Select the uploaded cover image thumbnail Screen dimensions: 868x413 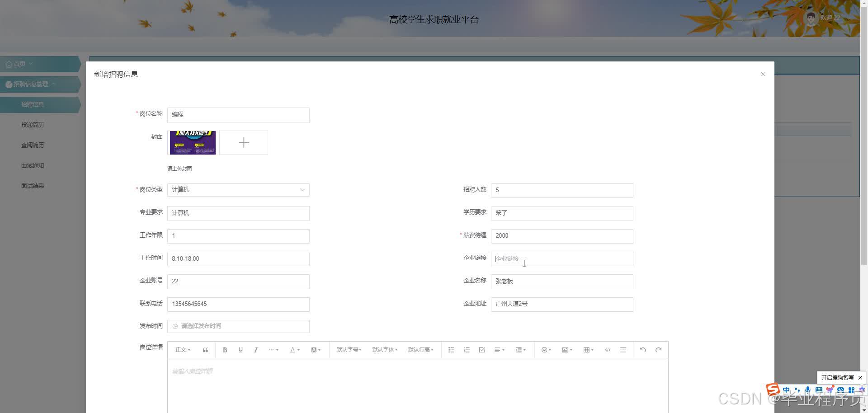point(192,143)
